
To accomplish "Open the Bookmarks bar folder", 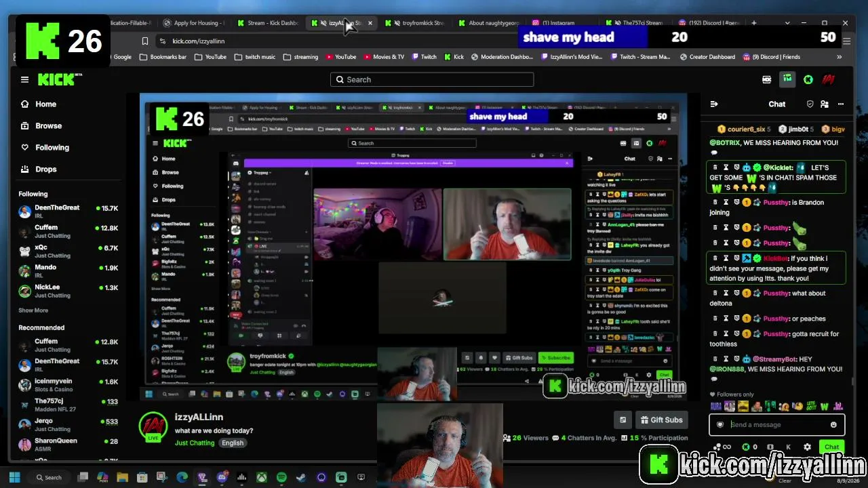I will point(163,57).
